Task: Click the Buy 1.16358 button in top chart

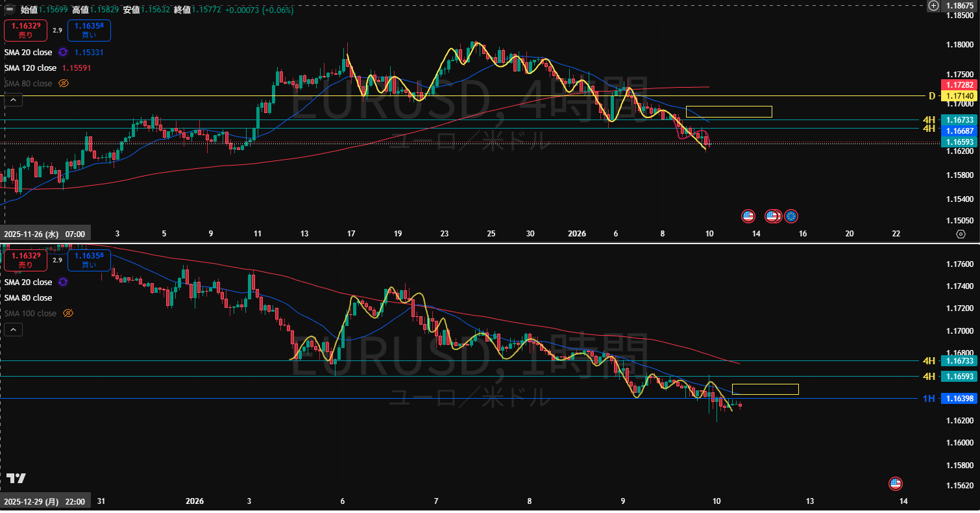Action: point(89,31)
